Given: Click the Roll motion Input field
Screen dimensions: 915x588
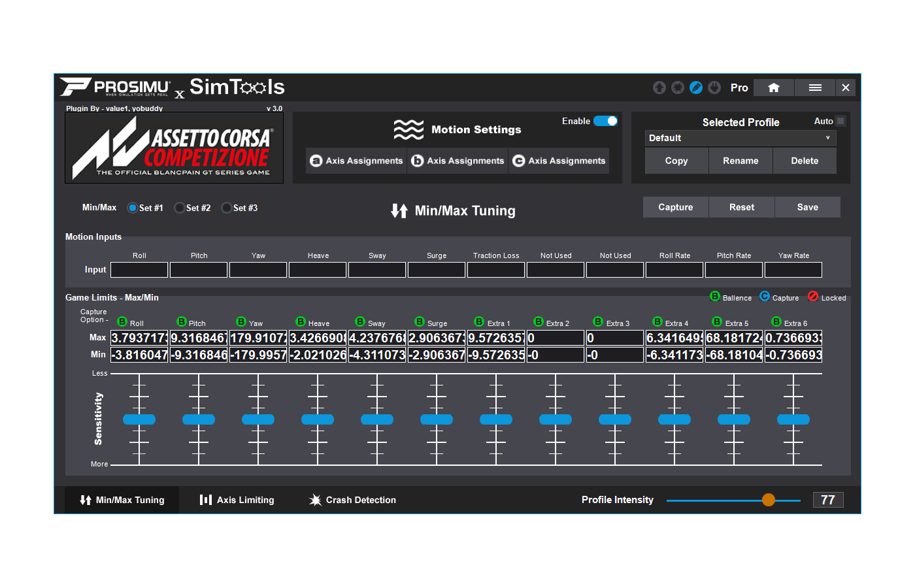Looking at the screenshot, I should [x=139, y=270].
